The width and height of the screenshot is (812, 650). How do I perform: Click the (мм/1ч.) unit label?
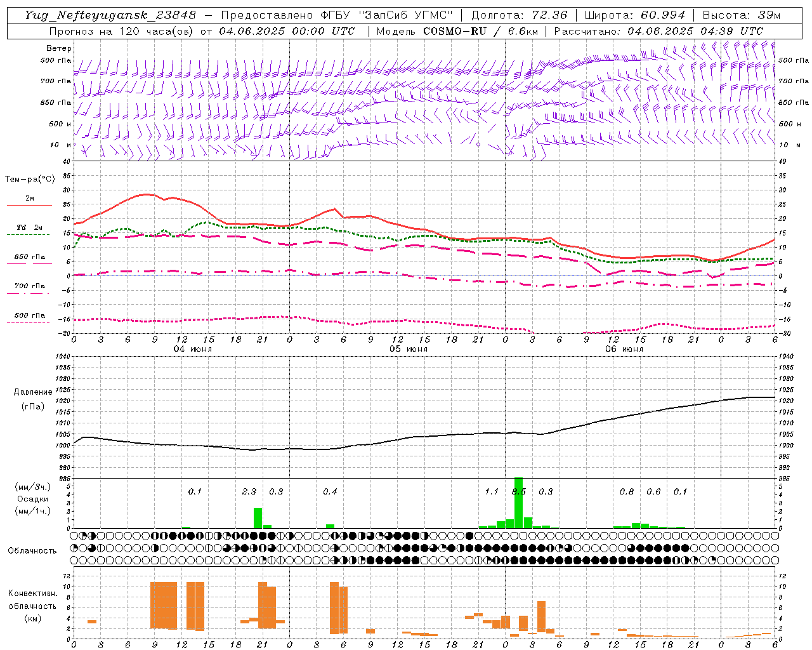coord(33,511)
